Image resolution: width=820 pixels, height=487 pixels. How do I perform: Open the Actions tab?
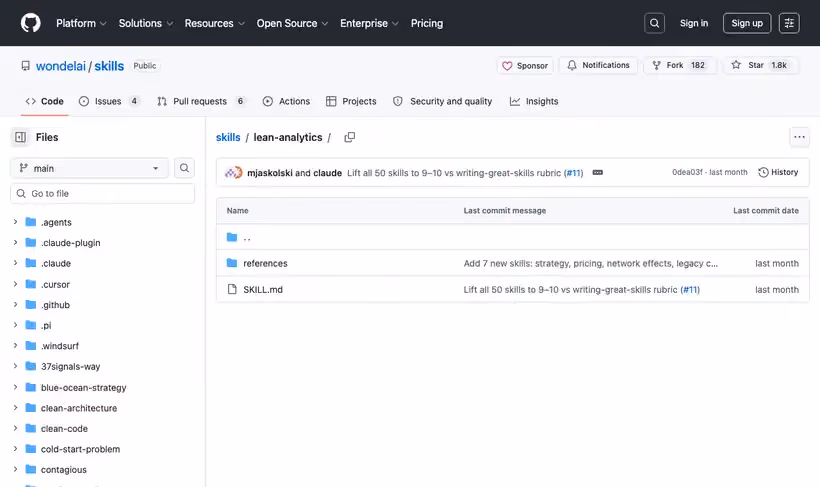[x=286, y=101]
